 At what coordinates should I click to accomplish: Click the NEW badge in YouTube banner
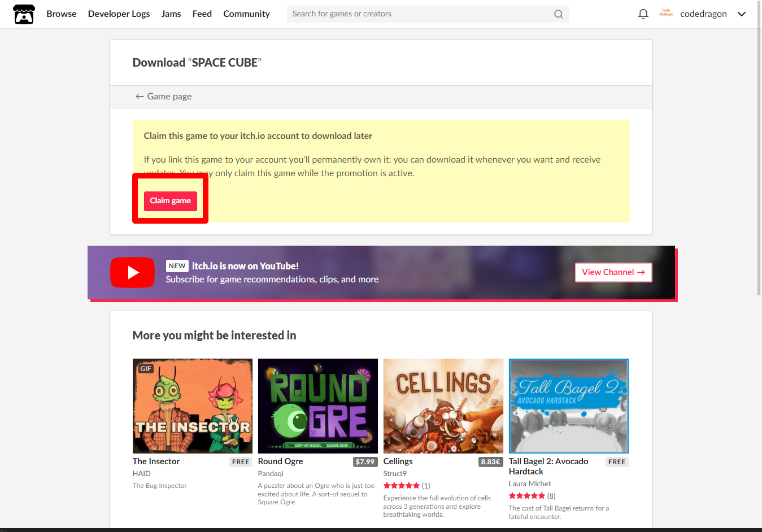pyautogui.click(x=177, y=266)
